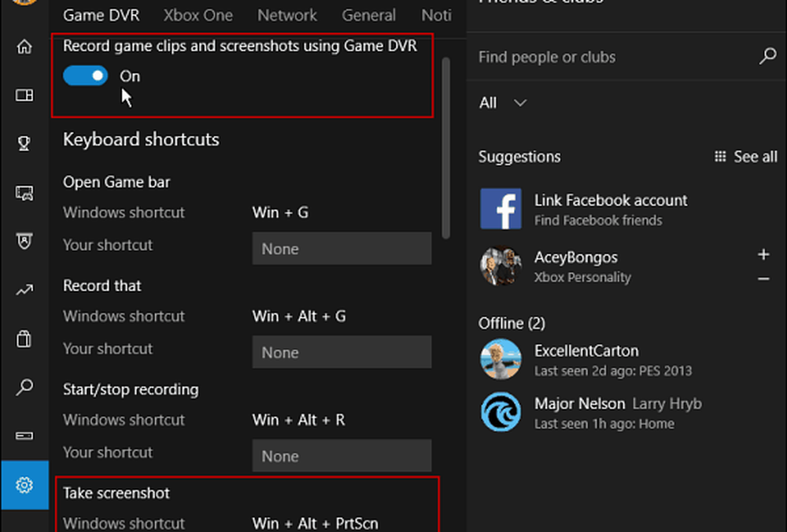Viewport: 787px width, 532px height.
Task: Click the sidebar search magnifier icon
Action: (24, 387)
